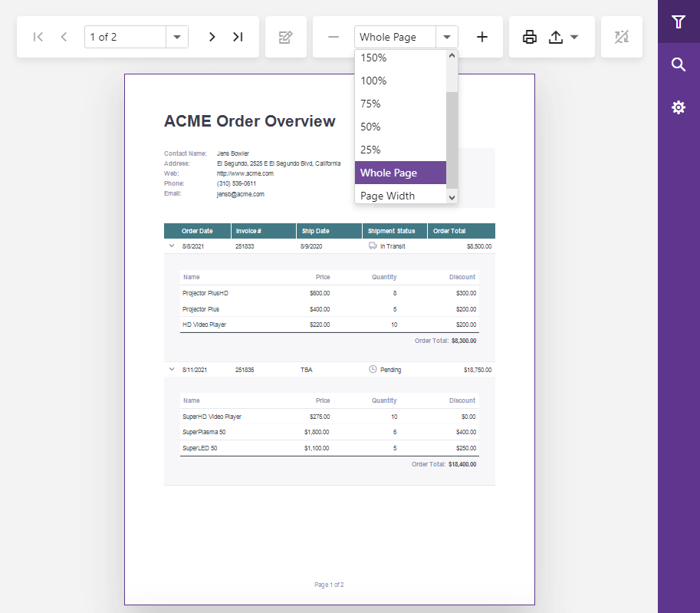Zoom in with the plus button
Screen dimensions: 700x613
point(481,36)
